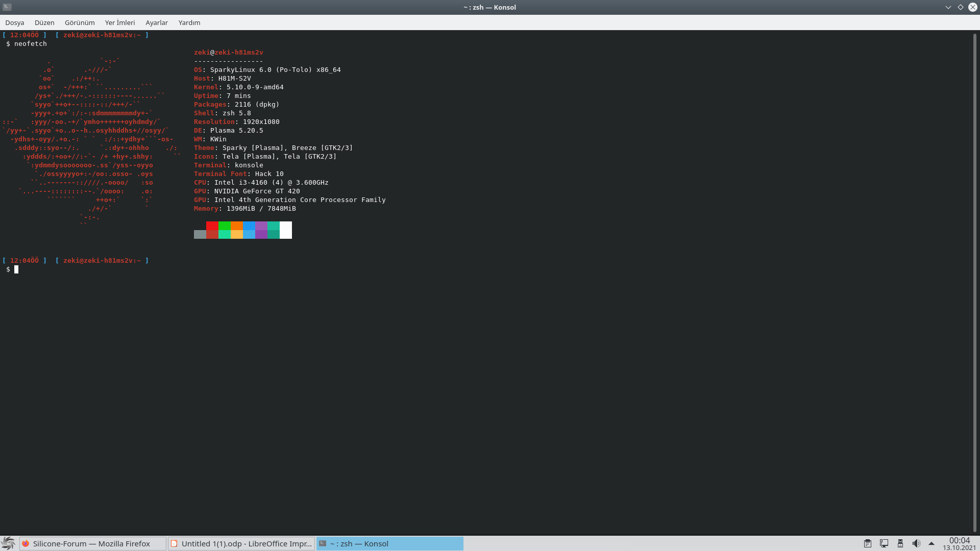The image size is (980, 551).
Task: Click the Shell: zsh 5.8 line
Action: pos(223,113)
